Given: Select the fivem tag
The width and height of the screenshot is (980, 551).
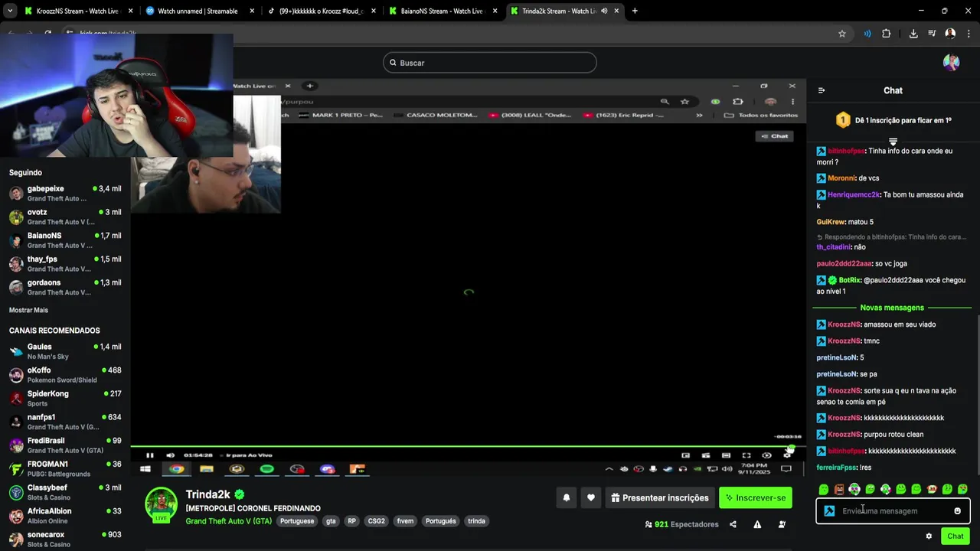Looking at the screenshot, I should pos(405,521).
